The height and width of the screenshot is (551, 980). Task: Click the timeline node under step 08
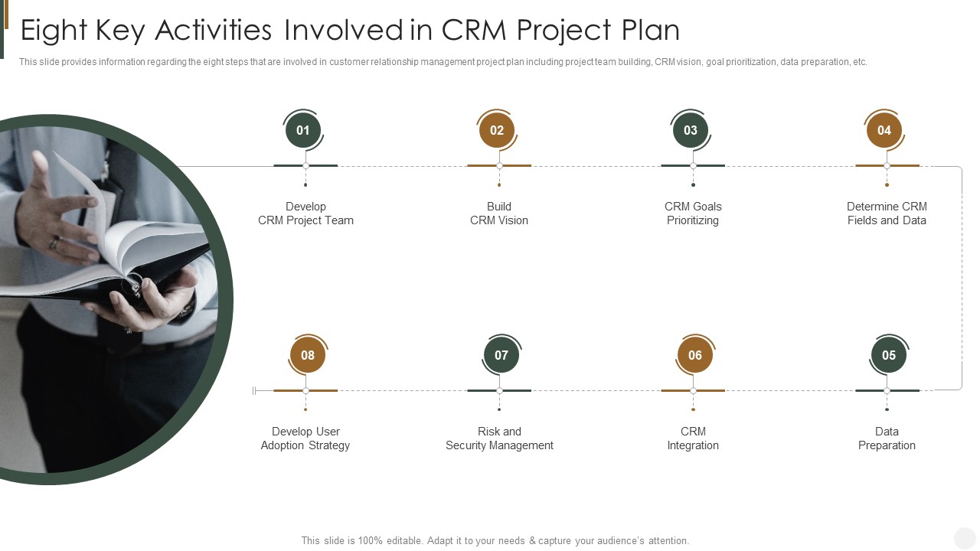305,390
